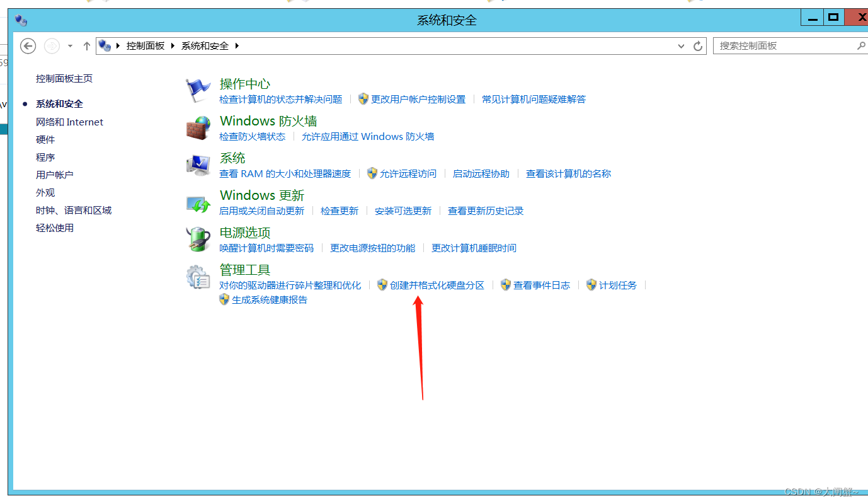Open 允许远程访问 link
This screenshot has height=503, width=868.
coord(408,174)
